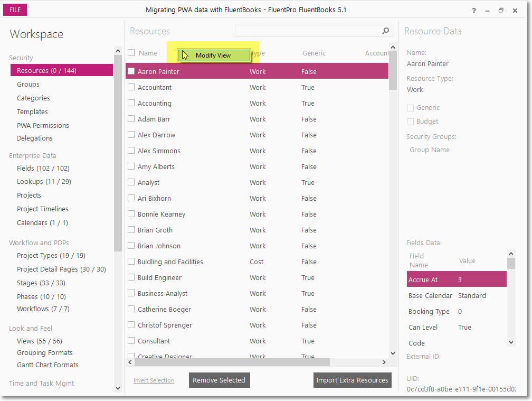The height and width of the screenshot is (401, 532).
Task: Select the Catherine Boeger resource row
Action: point(257,309)
